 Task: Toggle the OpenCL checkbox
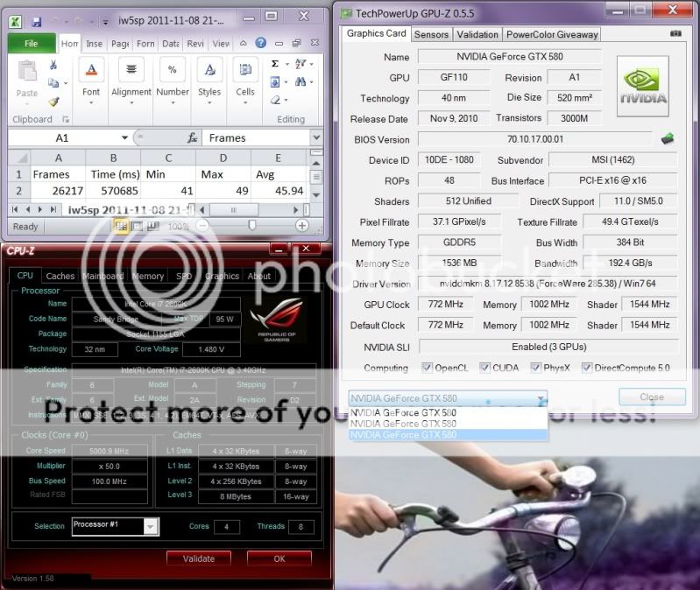pyautogui.click(x=428, y=368)
